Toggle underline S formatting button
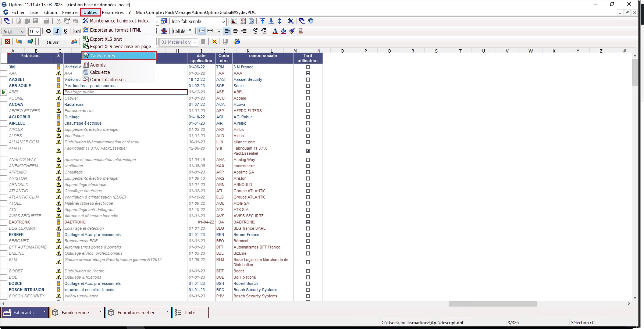This screenshot has height=329, width=644. 65,31
